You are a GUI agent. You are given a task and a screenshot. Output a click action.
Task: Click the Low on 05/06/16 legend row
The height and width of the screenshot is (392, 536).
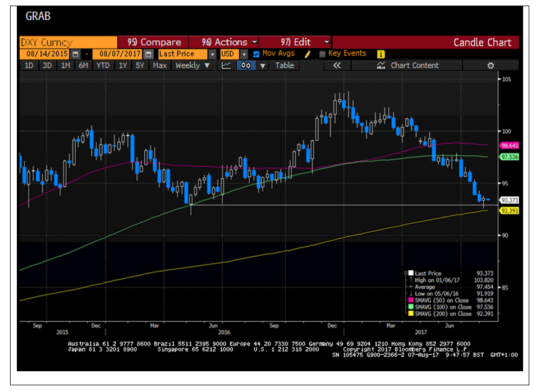451,293
